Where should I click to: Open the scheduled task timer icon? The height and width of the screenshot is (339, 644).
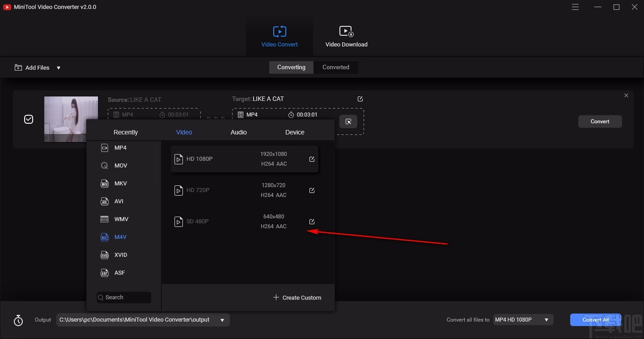[18, 320]
